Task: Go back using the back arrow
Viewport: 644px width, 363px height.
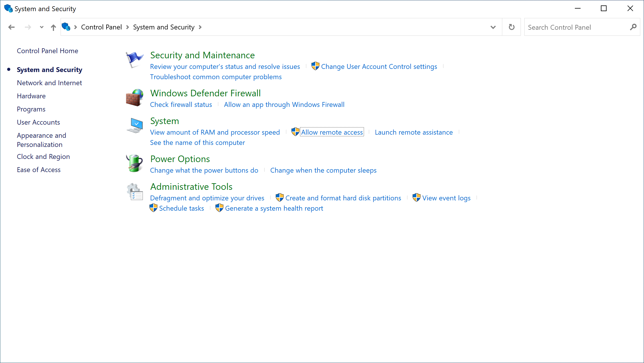Action: point(11,27)
